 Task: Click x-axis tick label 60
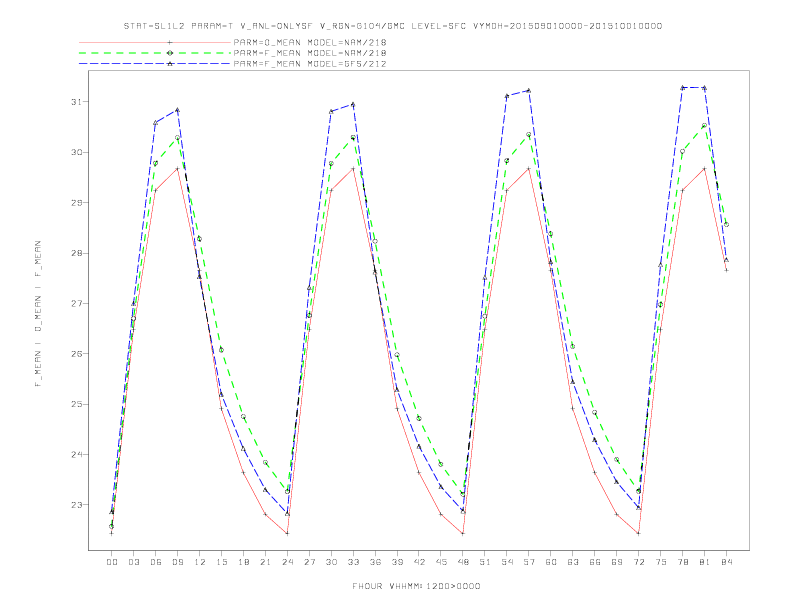point(551,562)
